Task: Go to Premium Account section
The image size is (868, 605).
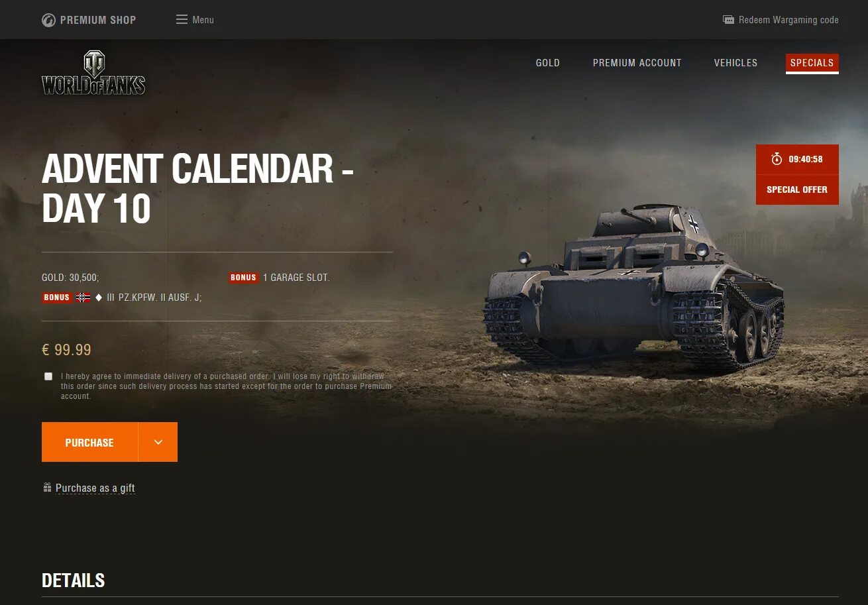Action: tap(637, 63)
